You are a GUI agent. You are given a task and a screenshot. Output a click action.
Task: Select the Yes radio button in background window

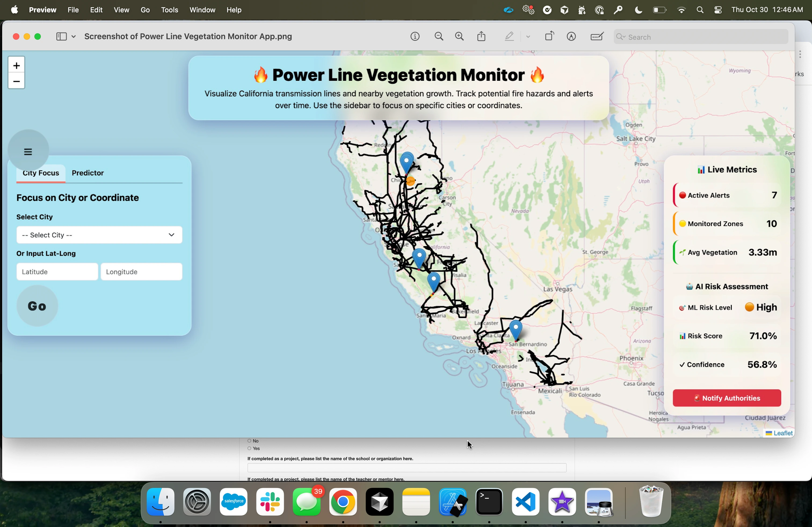click(249, 448)
